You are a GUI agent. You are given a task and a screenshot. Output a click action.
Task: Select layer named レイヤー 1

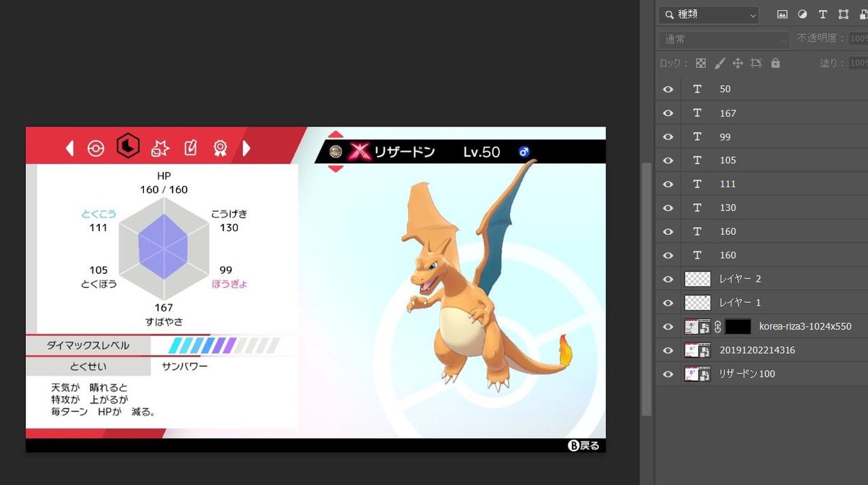coord(740,302)
